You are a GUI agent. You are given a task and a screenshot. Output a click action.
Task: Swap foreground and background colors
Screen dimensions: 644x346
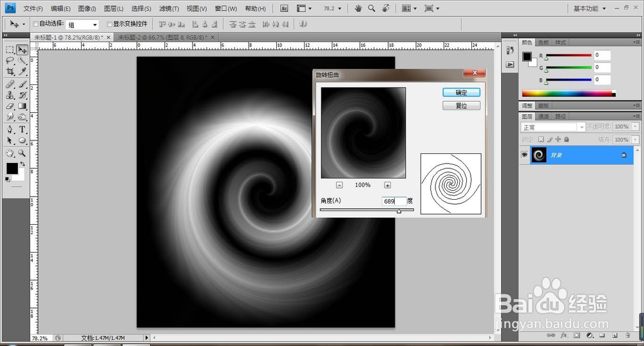point(23,164)
